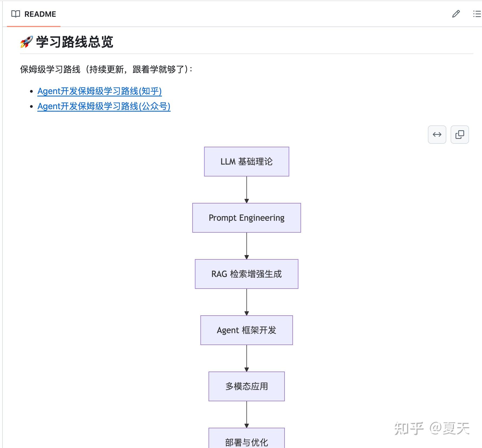The image size is (482, 448).
Task: Copy the diagram source with copy icon
Action: click(x=460, y=134)
